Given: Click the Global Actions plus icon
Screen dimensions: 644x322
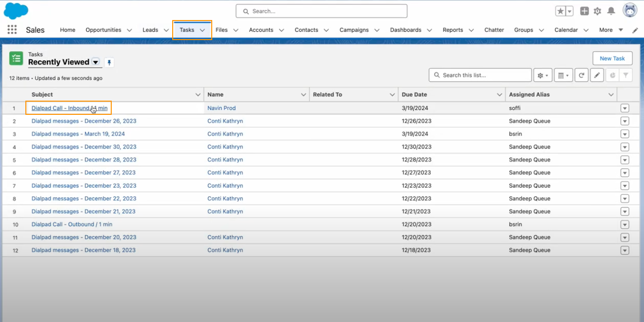Looking at the screenshot, I should click(584, 11).
